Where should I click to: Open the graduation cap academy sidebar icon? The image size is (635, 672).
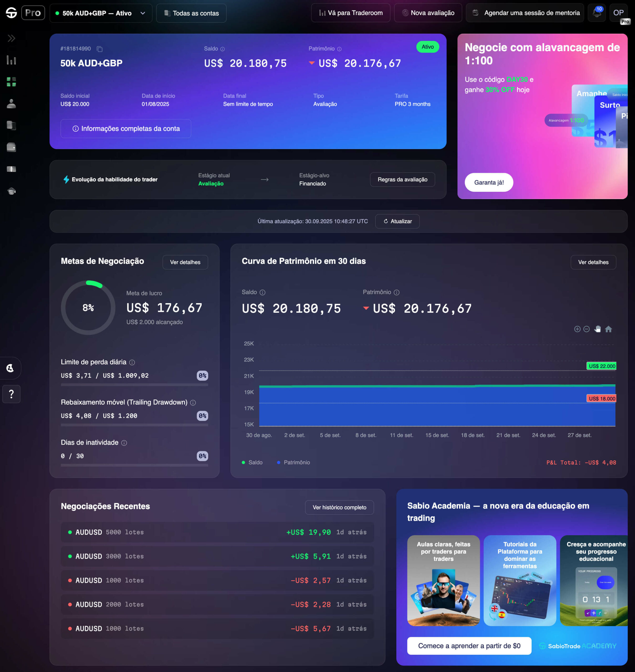point(11,191)
